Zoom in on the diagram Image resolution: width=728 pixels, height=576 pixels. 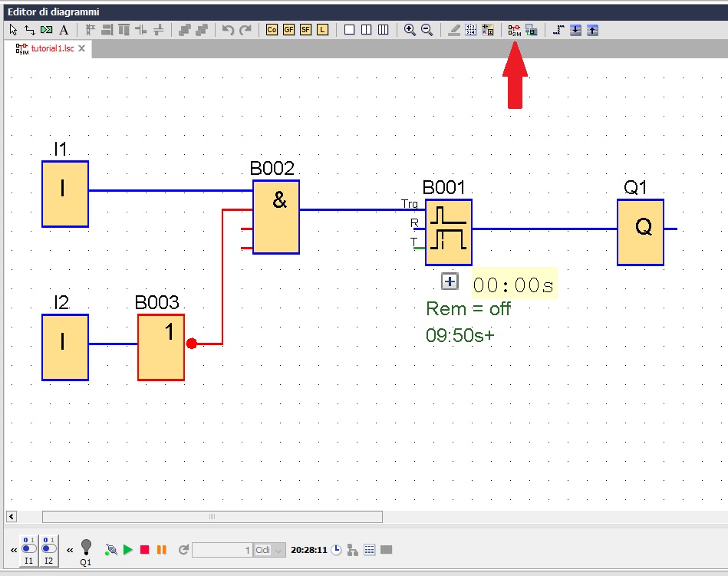point(410,30)
